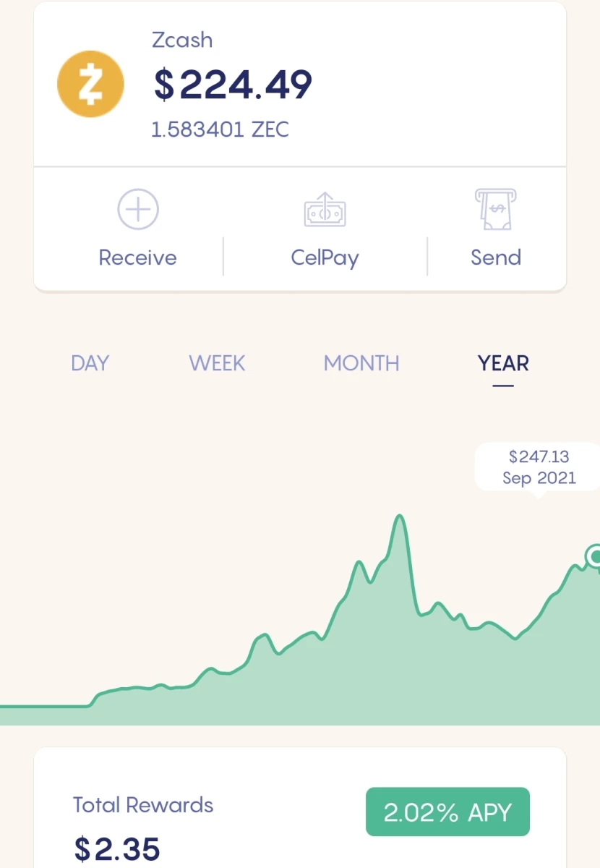600x868 pixels.
Task: Switch chart to DAY view
Action: click(x=90, y=363)
